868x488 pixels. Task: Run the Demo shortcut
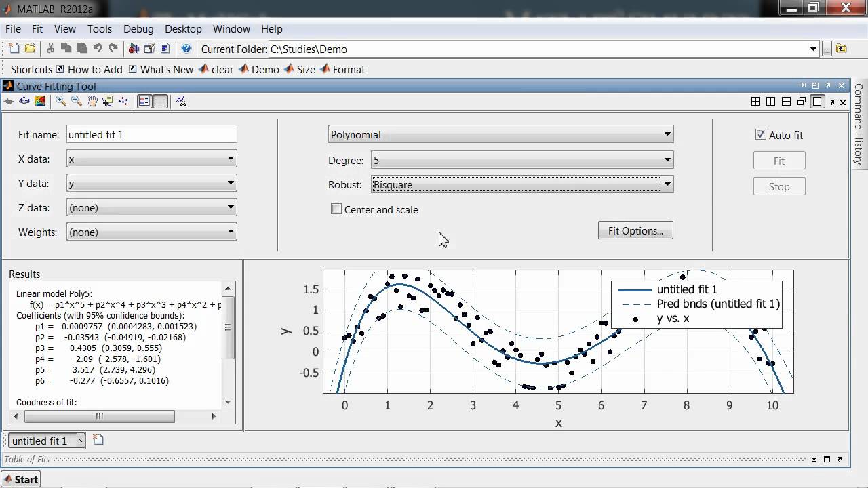pos(258,69)
